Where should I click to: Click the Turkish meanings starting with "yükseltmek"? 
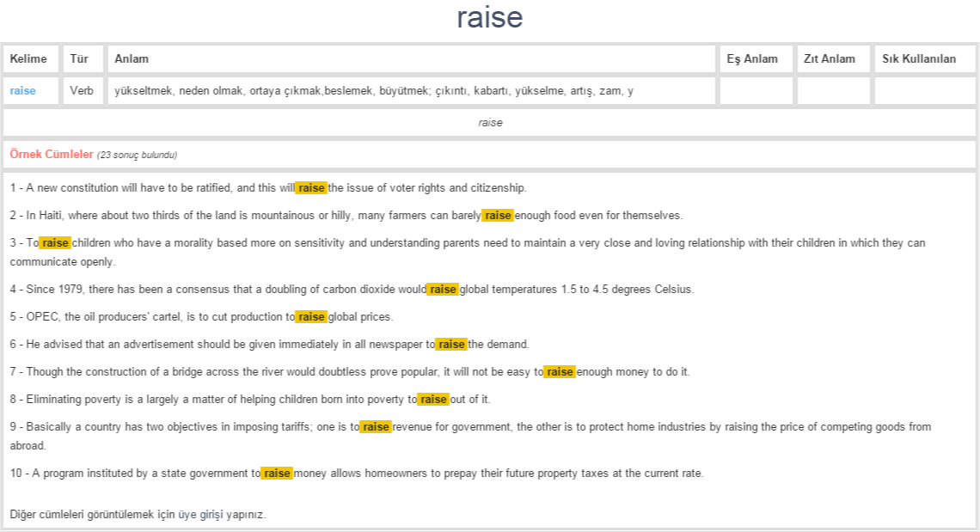pos(374,91)
